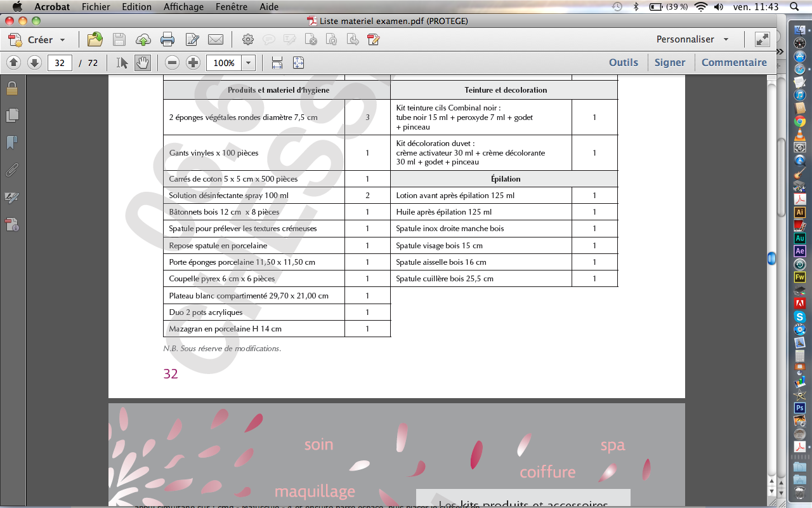The height and width of the screenshot is (508, 812).
Task: Show the page thumbnails panel
Action: point(12,116)
